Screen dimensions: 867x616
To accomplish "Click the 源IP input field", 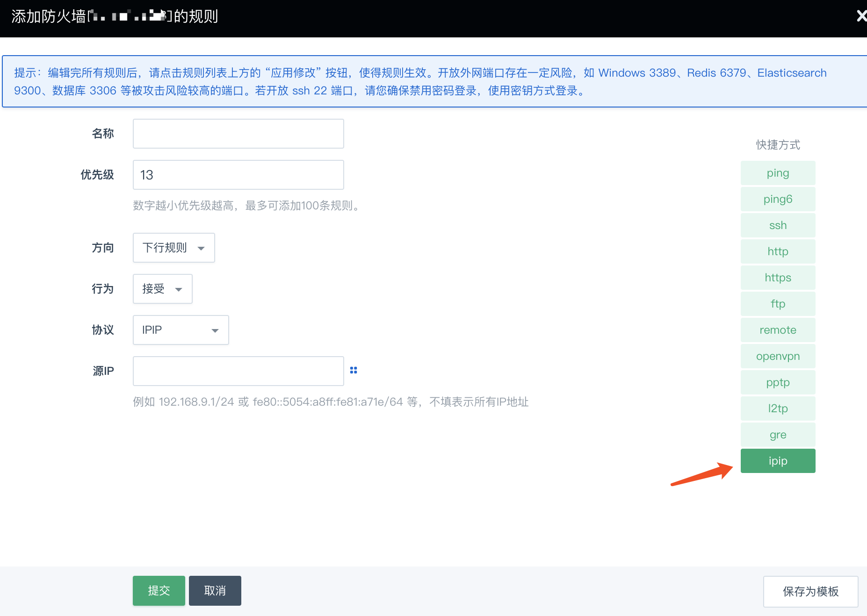I will [x=238, y=371].
